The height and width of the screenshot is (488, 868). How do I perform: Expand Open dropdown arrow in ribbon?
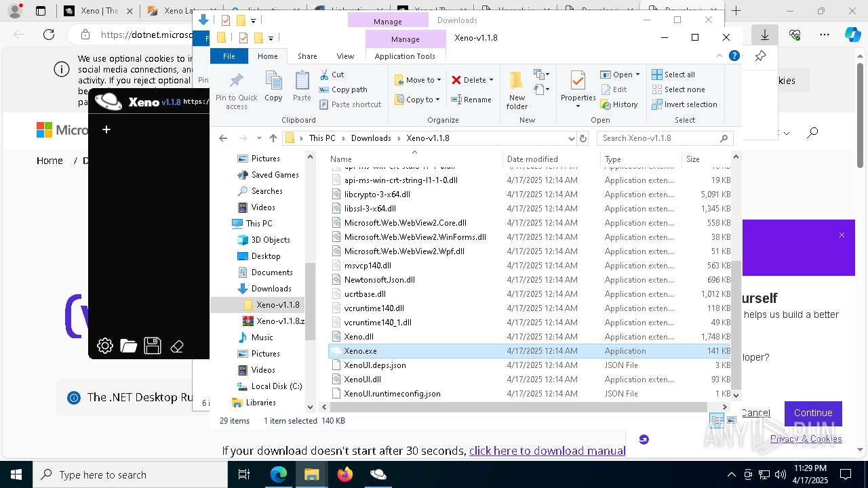[x=637, y=75]
